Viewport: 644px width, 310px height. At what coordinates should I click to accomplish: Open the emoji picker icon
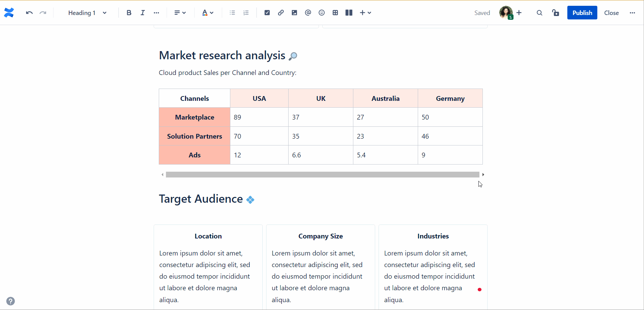click(x=322, y=13)
